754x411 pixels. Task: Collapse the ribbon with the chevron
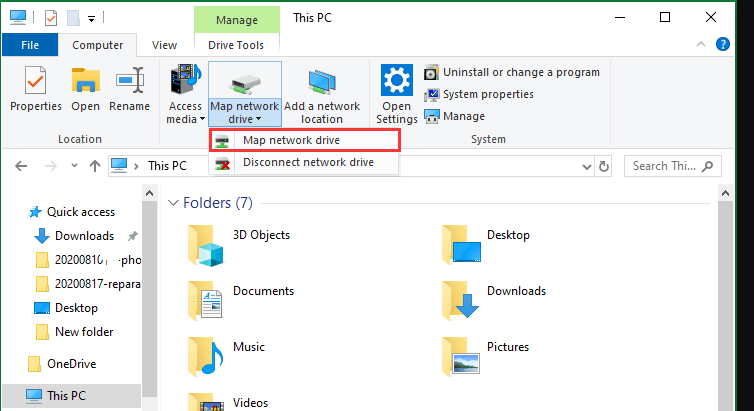pyautogui.click(x=701, y=45)
